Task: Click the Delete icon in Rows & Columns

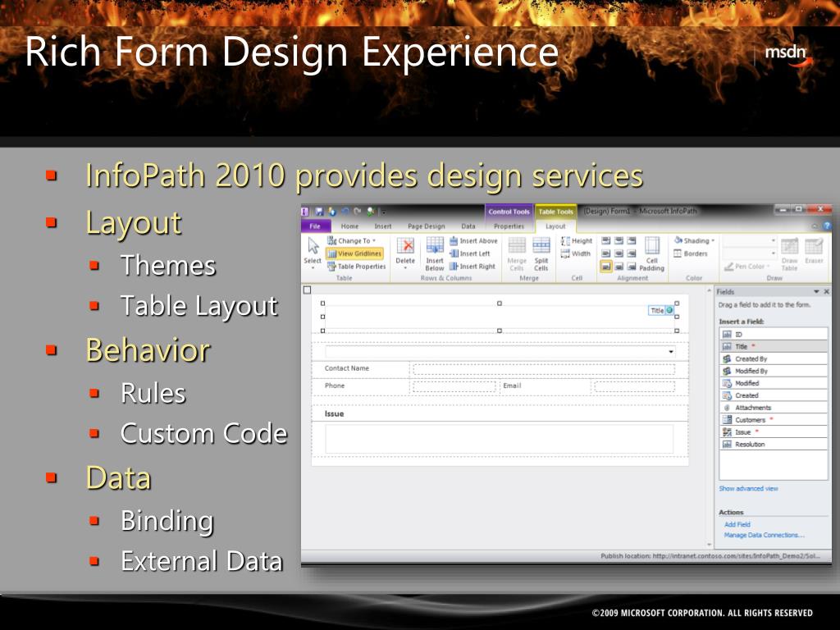Action: [x=405, y=246]
